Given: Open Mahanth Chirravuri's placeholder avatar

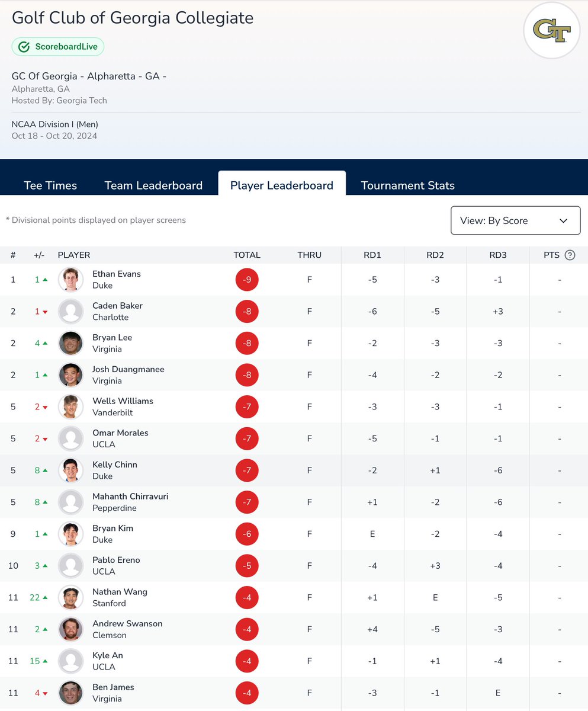Looking at the screenshot, I should point(71,502).
